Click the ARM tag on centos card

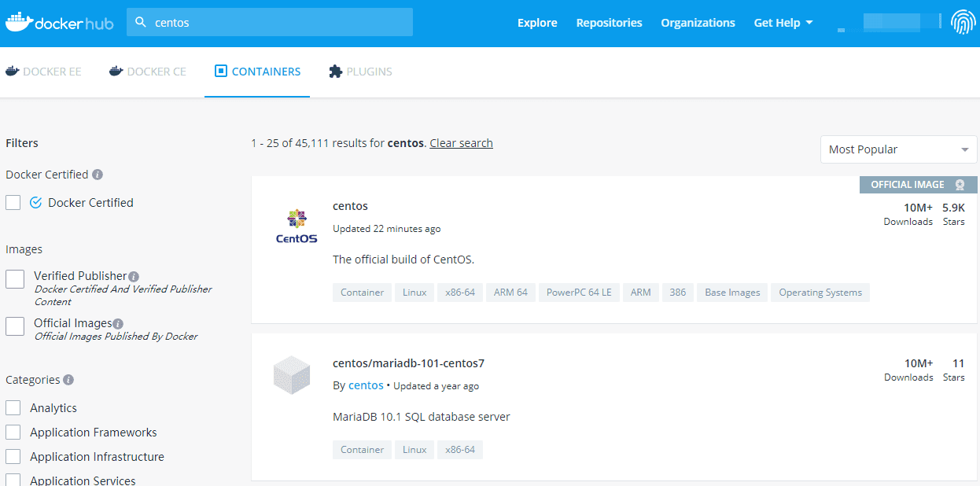(641, 293)
